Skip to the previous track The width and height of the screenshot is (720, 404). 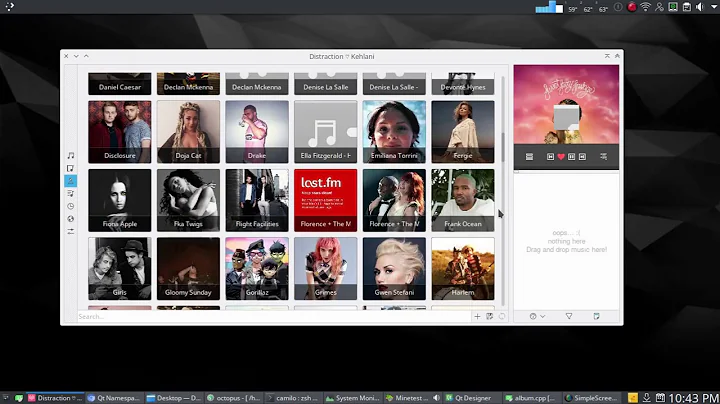tap(550, 157)
